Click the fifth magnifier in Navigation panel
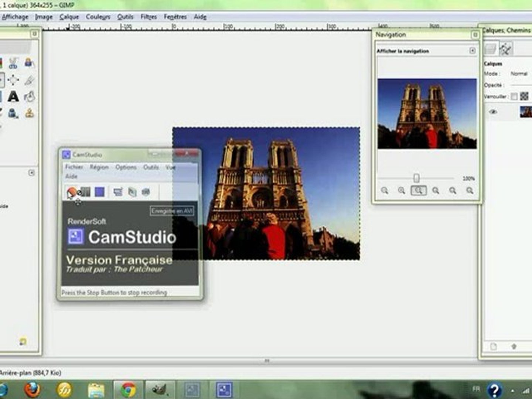 (453, 191)
